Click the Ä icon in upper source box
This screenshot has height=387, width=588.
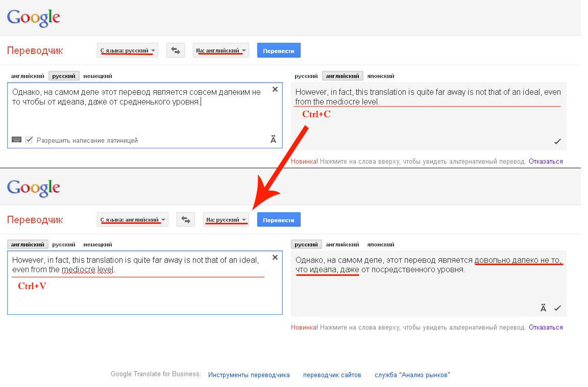click(x=273, y=140)
